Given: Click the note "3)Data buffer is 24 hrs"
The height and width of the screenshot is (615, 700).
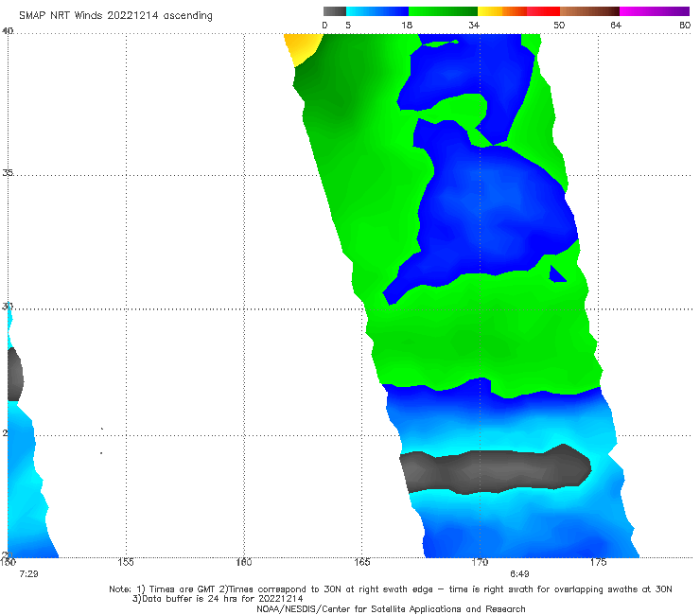Looking at the screenshot, I should coord(218,599).
